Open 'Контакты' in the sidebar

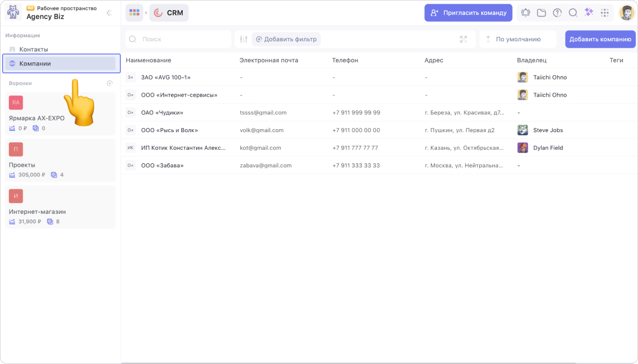(x=34, y=49)
